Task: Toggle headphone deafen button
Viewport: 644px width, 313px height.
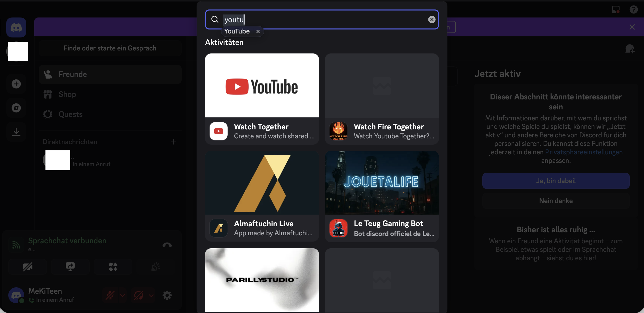Action: point(139,296)
